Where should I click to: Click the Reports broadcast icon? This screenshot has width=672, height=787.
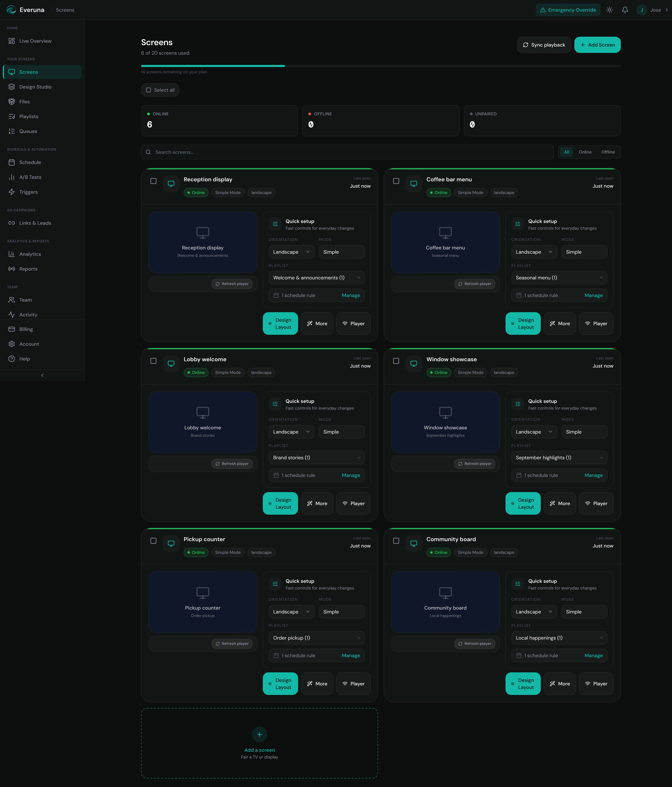tap(12, 269)
